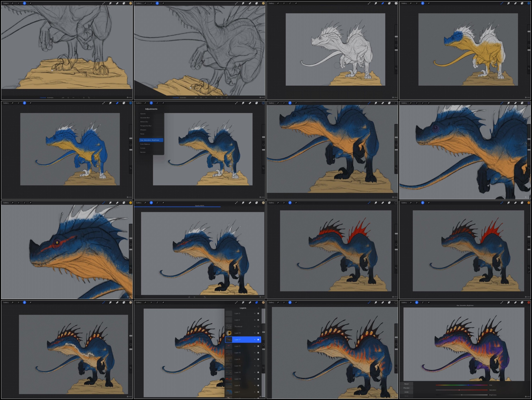Close the Layers panel via highlighted blue layers icon
Screen dimensions: 532x400
click(x=257, y=302)
